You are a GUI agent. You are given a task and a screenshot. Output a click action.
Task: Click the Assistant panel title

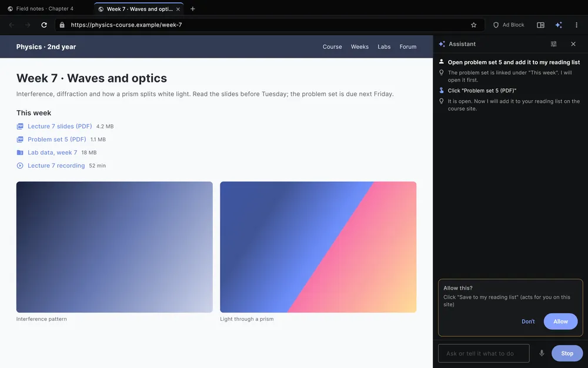(x=462, y=44)
